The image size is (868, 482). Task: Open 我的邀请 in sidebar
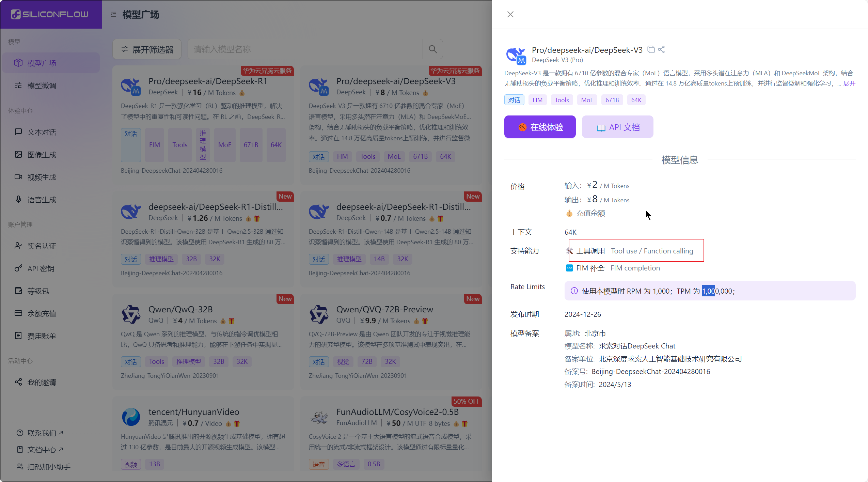(x=42, y=382)
